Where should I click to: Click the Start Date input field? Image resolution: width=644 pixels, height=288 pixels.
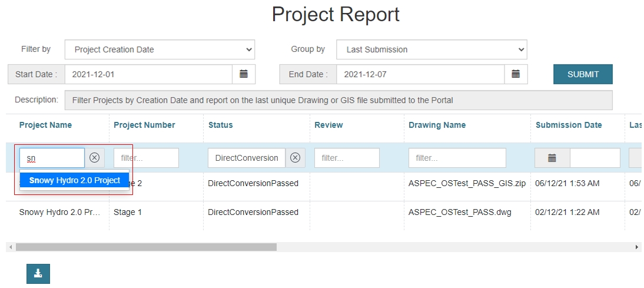pyautogui.click(x=148, y=74)
